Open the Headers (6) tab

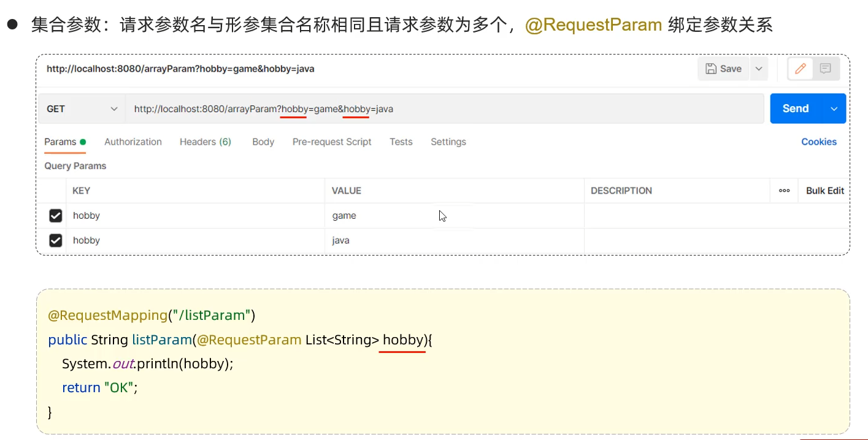(x=205, y=142)
